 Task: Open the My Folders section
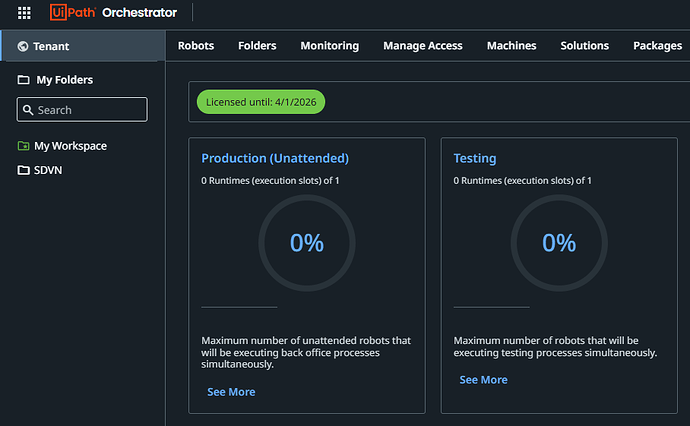click(64, 80)
